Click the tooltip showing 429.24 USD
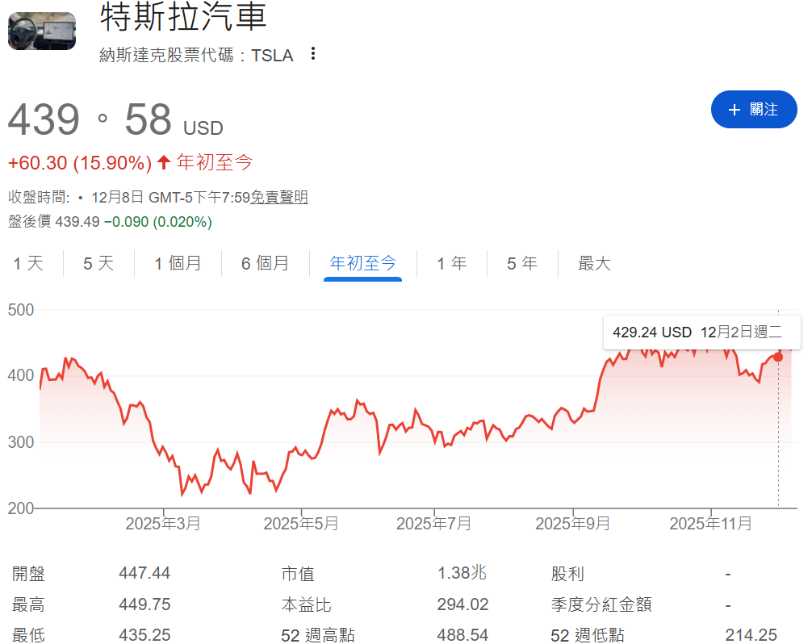The height and width of the screenshot is (644, 812). point(701,332)
